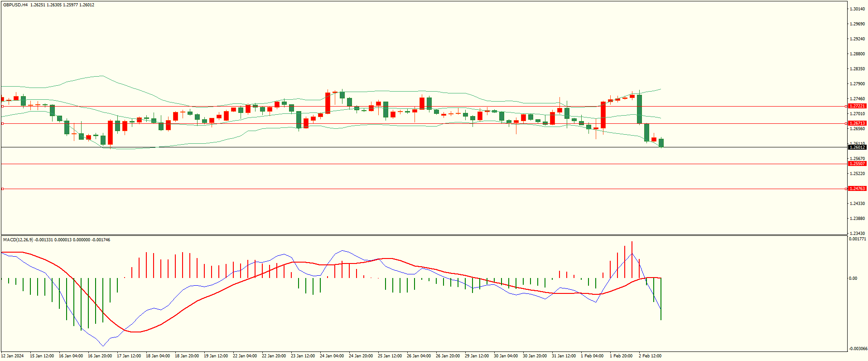Click the 0.001771 MACD axis value

(x=858, y=239)
